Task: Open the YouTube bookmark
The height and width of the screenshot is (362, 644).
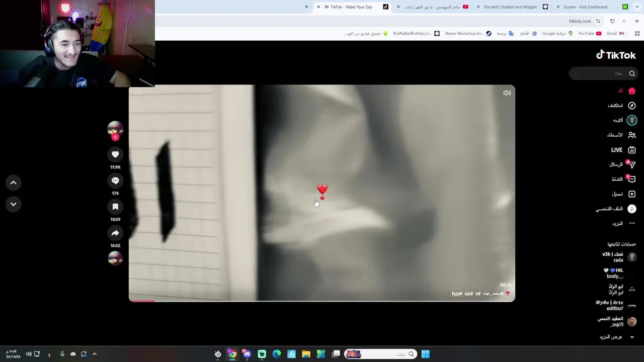Action: coord(590,34)
